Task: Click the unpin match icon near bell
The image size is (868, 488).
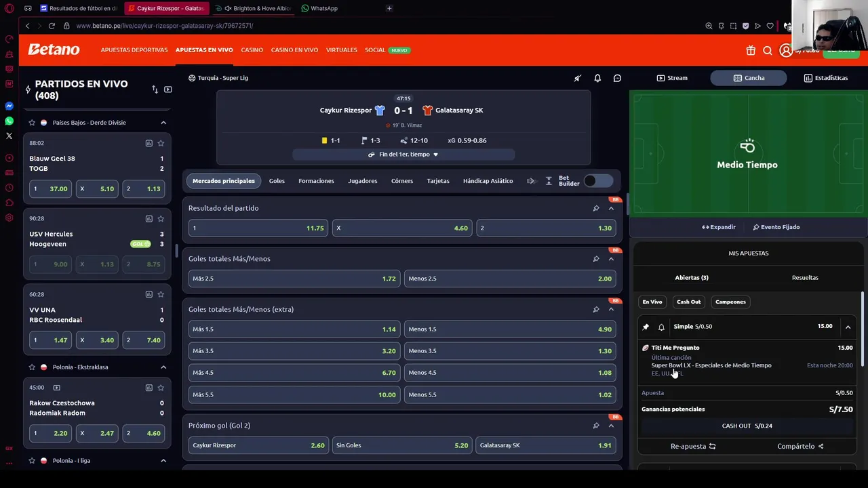Action: 578,78
